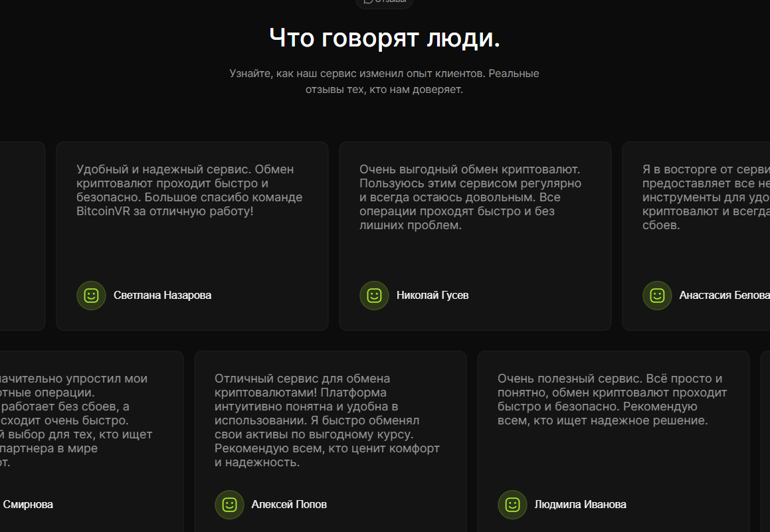770x532 pixels.
Task: Click the Отзывы badge at the top
Action: point(385,2)
